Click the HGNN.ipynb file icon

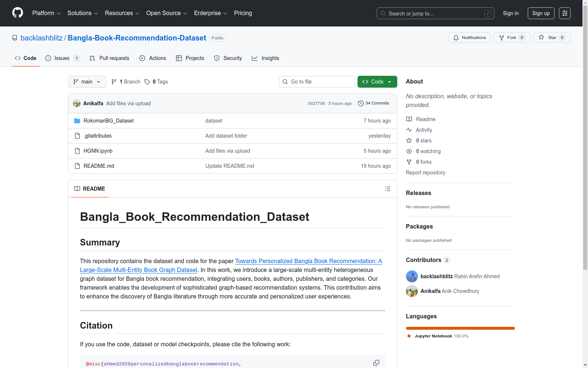[x=77, y=151]
